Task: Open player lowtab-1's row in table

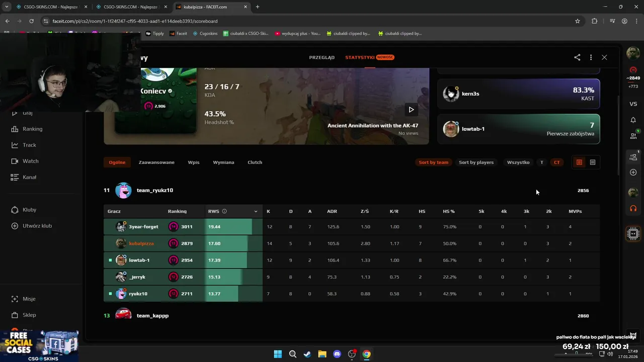Action: tap(352, 260)
